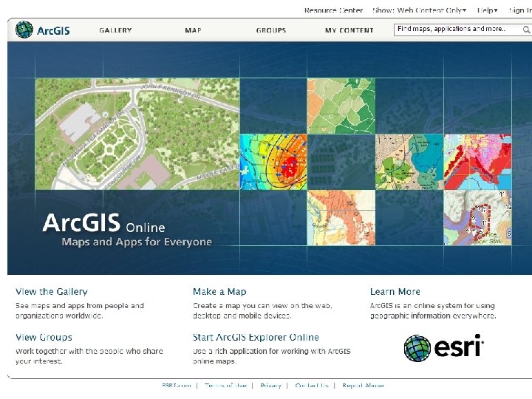The height and width of the screenshot is (399, 532).
Task: Click the Report Abuse footer link
Action: [363, 386]
